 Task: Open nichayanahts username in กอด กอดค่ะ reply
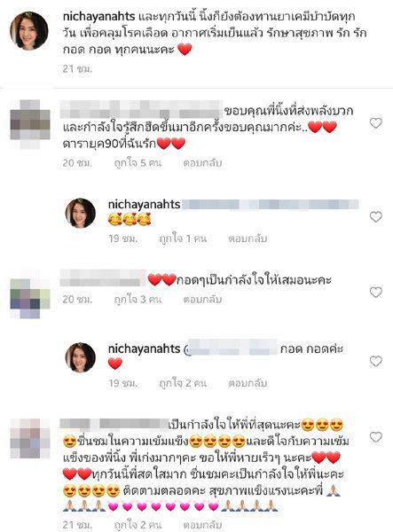click(x=145, y=349)
